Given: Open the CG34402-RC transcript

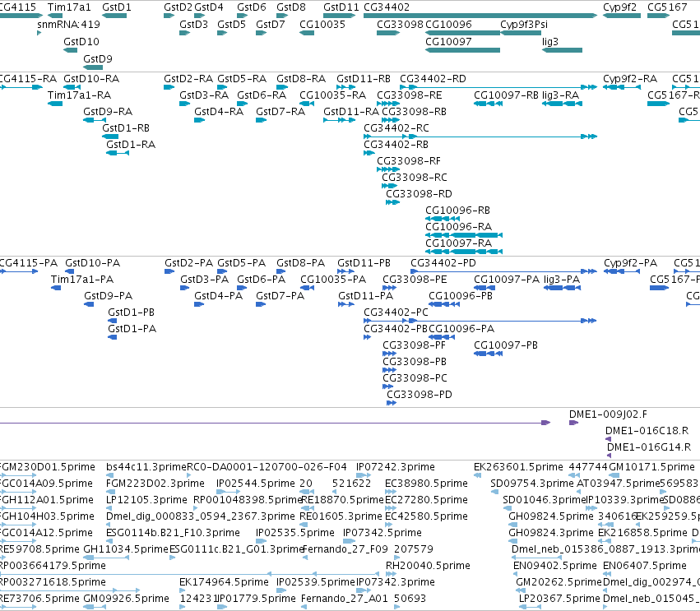Looking at the screenshot, I should (480, 137).
